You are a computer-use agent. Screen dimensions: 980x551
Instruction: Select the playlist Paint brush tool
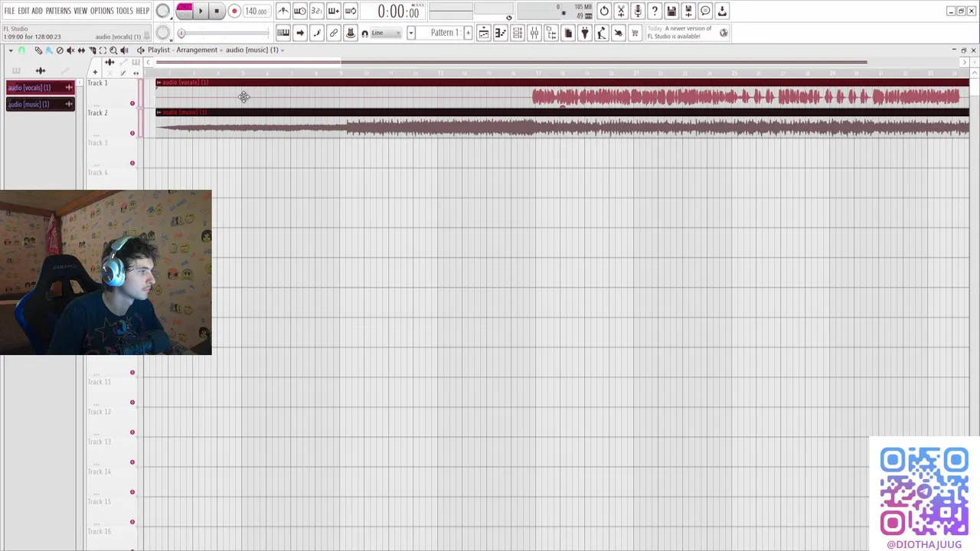(49, 51)
